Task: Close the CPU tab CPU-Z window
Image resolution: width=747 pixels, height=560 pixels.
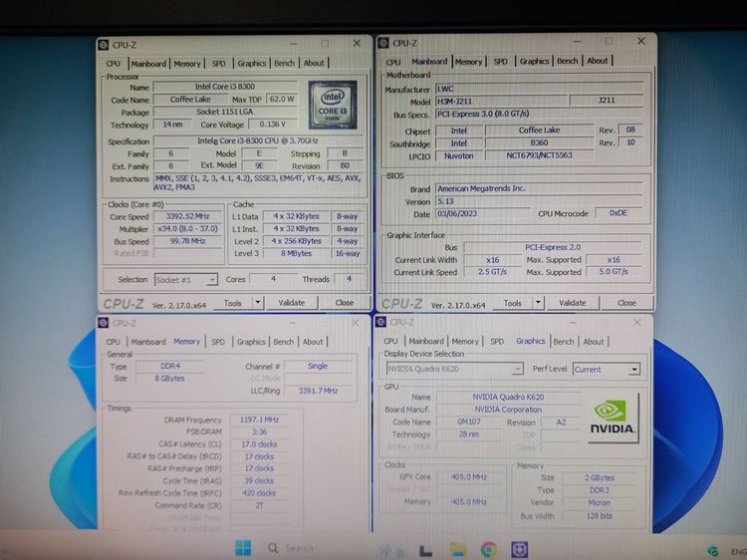Action: [x=357, y=44]
